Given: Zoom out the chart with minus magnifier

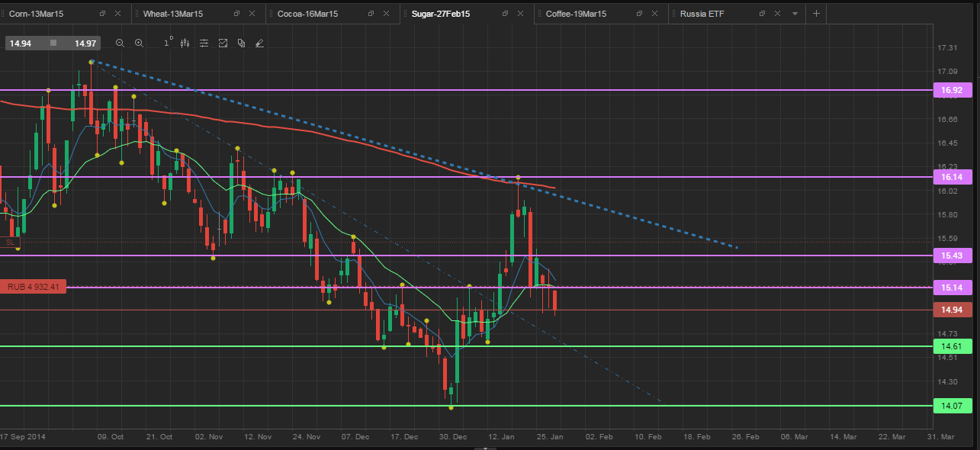Looking at the screenshot, I should coord(120,43).
